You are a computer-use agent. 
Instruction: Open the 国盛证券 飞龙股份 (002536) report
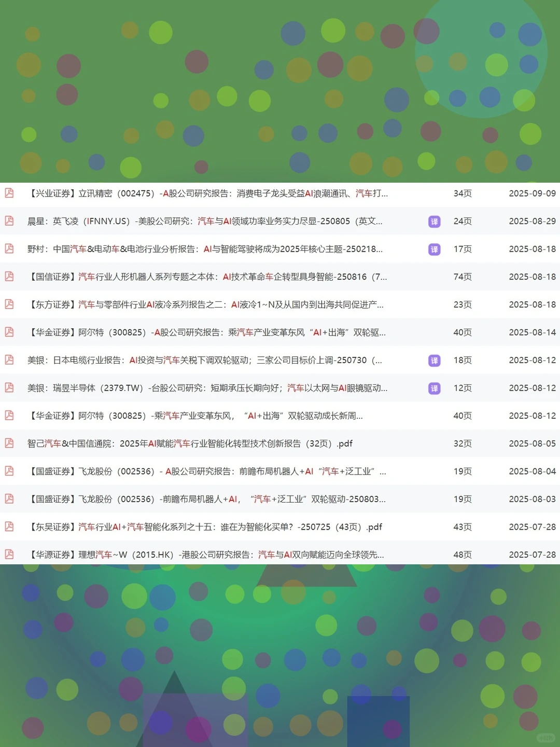point(207,471)
